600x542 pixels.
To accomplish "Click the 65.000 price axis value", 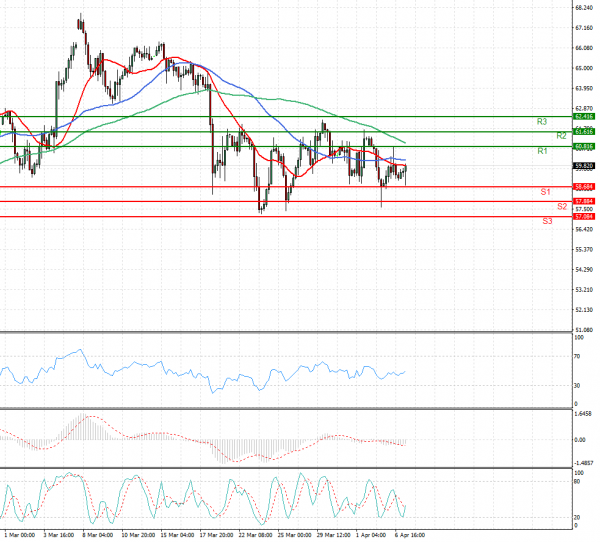I will (584, 68).
